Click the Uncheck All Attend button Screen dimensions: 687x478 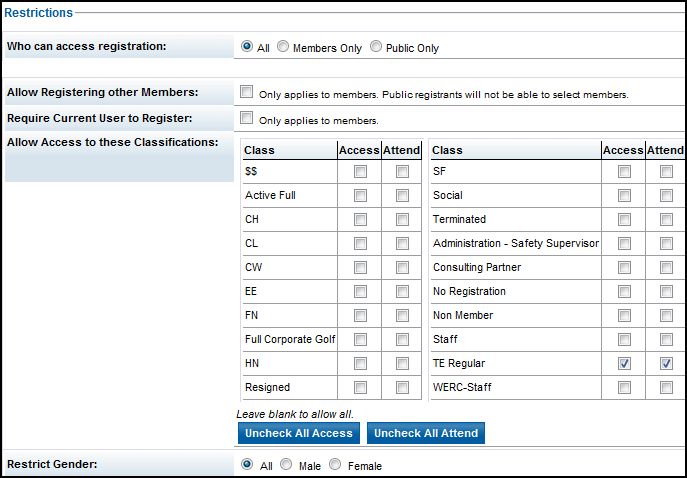point(426,433)
